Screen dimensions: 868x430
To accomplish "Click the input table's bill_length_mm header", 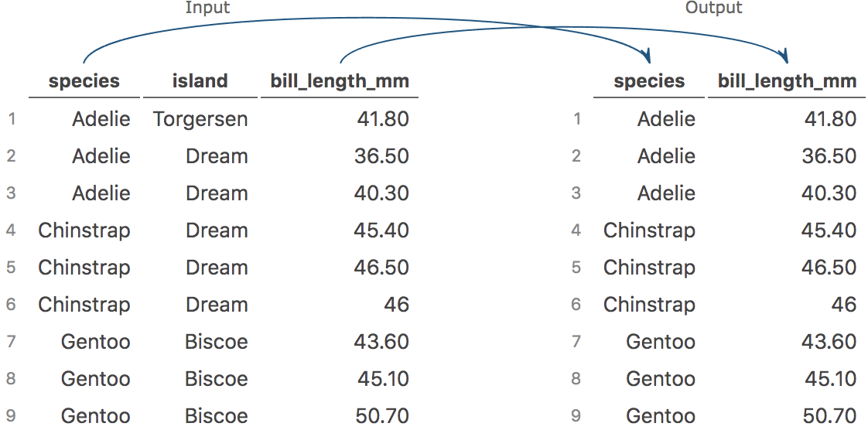I will click(x=340, y=81).
